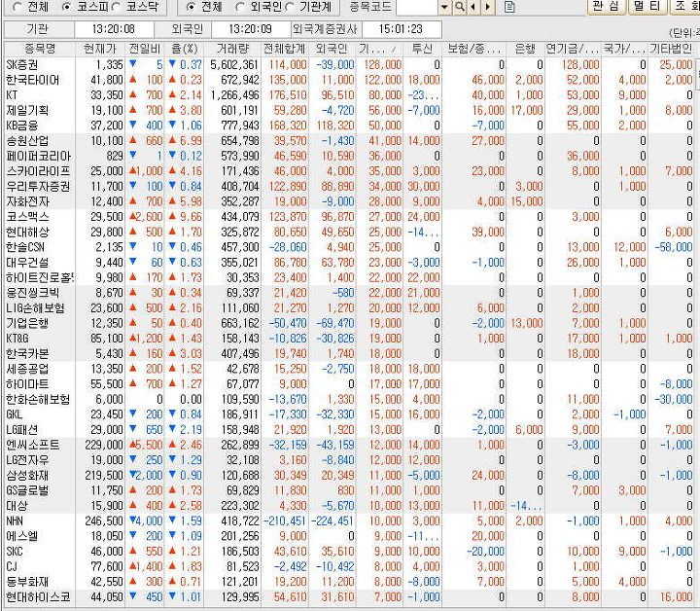700x611 pixels.
Task: Click NHN's -210,451 total value cell
Action: point(284,521)
